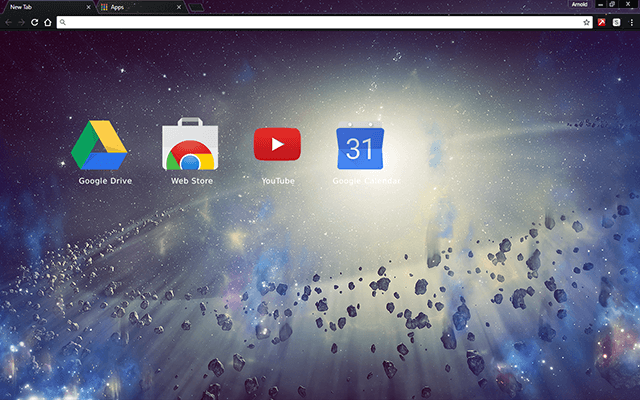Close the New Tab tab
The image size is (640, 400).
pyautogui.click(x=88, y=7)
